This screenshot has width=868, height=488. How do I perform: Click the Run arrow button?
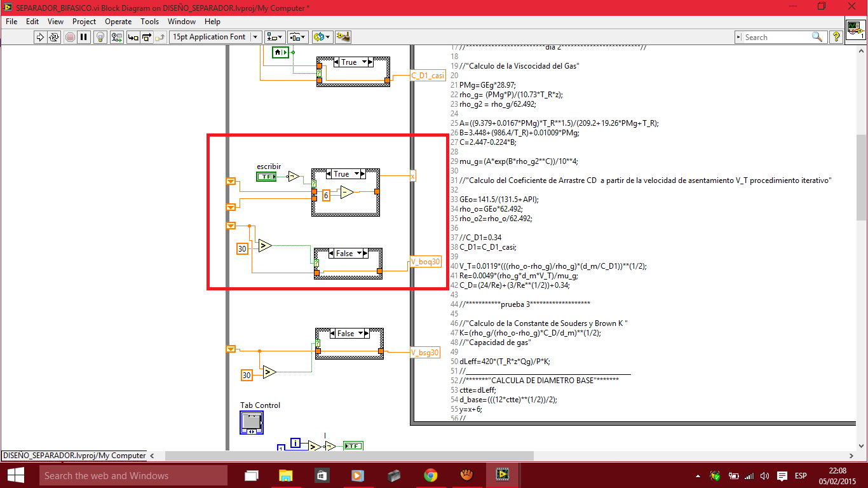(40, 37)
